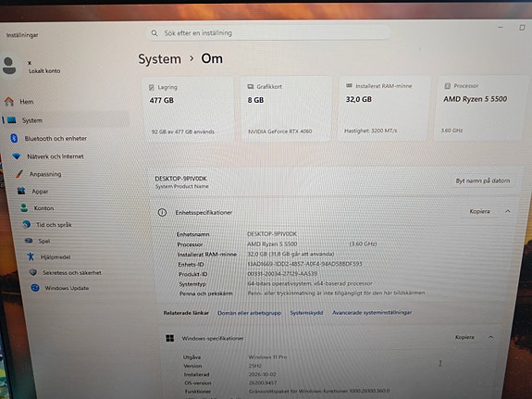Image resolution: width=532 pixels, height=399 pixels.
Task: Click Installerad date 2026-10-02
Action: pyautogui.click(x=262, y=374)
